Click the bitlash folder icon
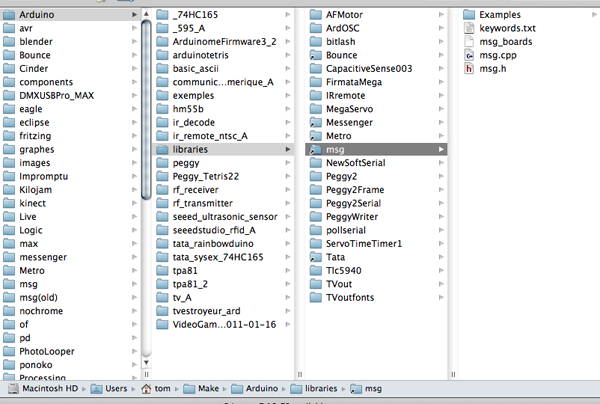Image resolution: width=600 pixels, height=404 pixels. (x=315, y=41)
